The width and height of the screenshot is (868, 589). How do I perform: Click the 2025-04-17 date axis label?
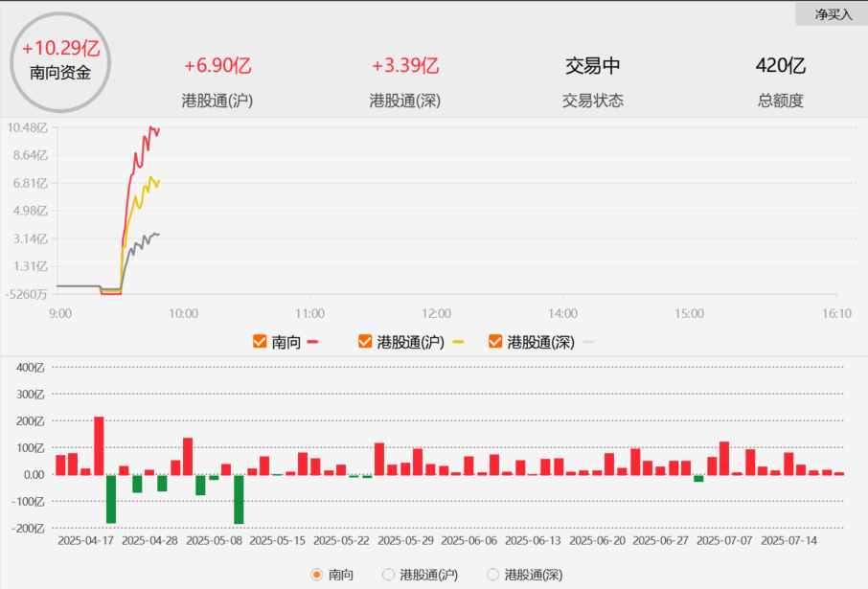(x=85, y=541)
